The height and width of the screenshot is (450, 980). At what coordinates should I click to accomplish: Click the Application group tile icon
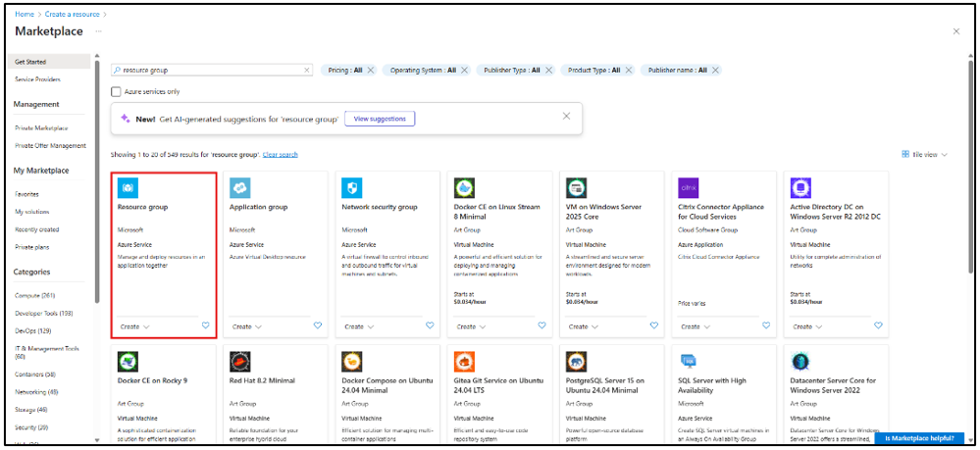point(240,187)
